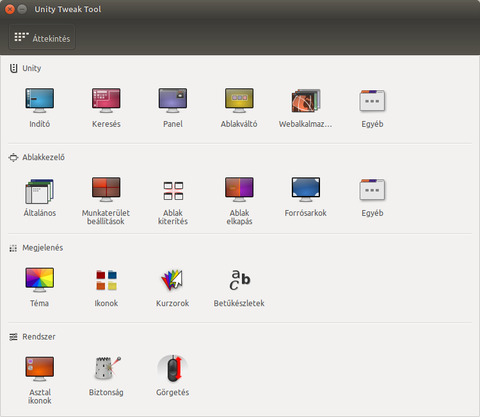The width and height of the screenshot is (480, 417).
Task: Open the Panel settings icon
Action: coord(173,100)
